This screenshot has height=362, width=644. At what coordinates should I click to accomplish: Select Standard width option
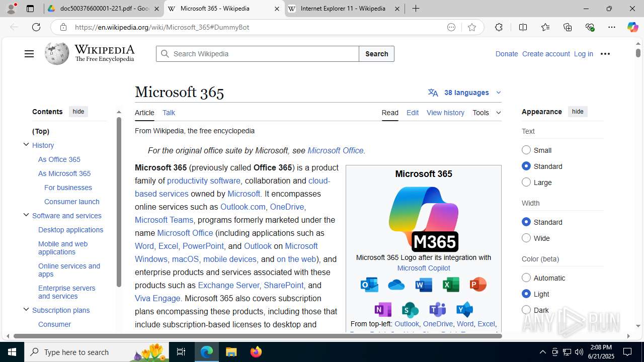[526, 222]
